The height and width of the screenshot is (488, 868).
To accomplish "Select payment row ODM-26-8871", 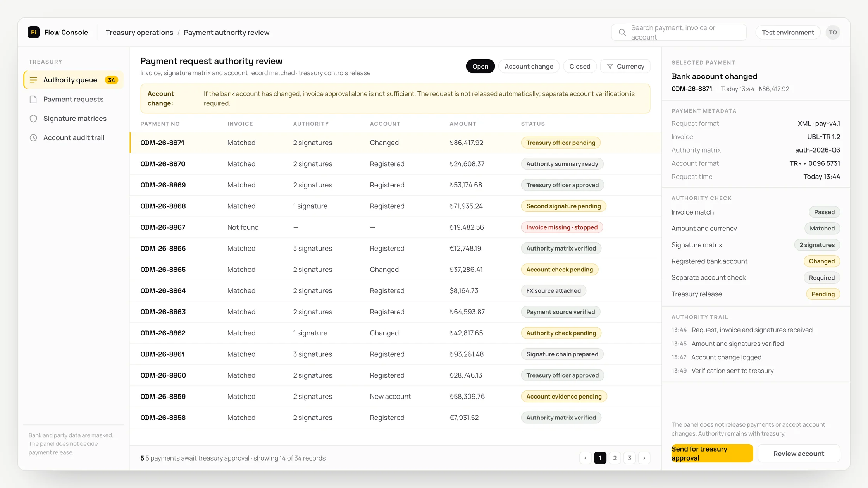I will coord(395,143).
